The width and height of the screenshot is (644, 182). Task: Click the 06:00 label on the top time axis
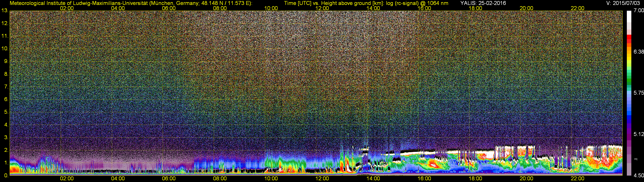pos(169,8)
